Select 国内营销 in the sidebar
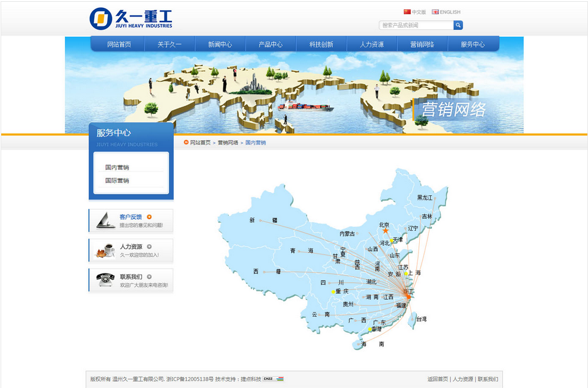Image resolution: width=588 pixels, height=388 pixels. click(x=117, y=167)
